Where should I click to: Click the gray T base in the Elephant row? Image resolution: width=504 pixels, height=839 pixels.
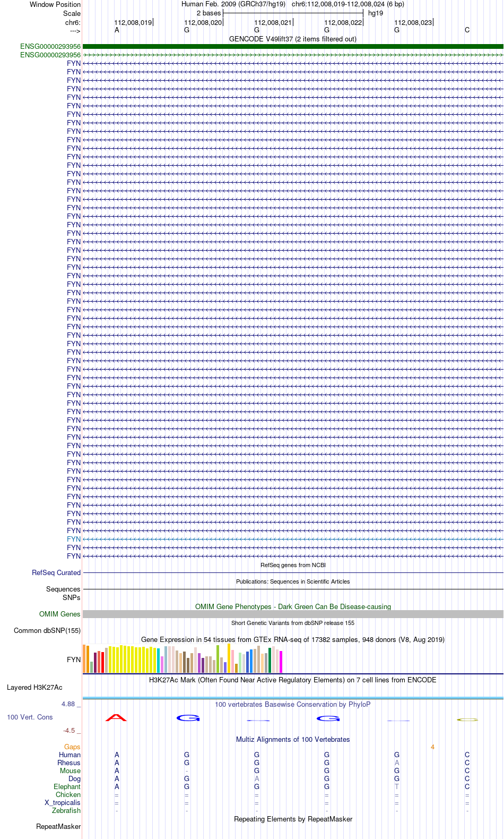click(x=397, y=787)
